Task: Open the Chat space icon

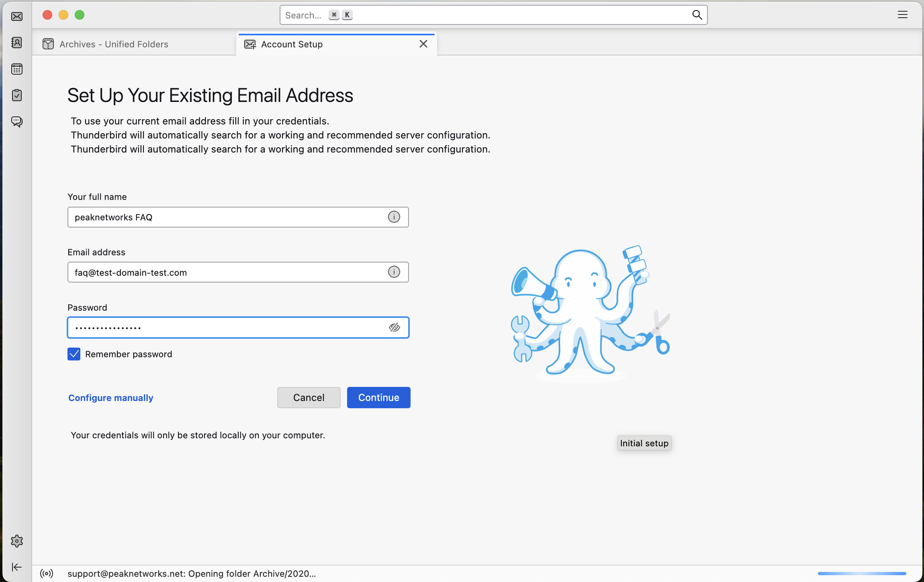Action: tap(17, 122)
